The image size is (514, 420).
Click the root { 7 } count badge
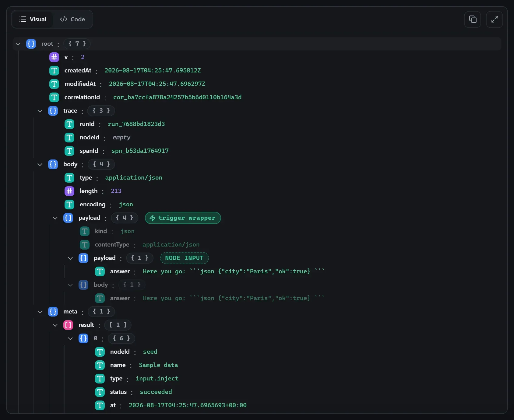coord(77,44)
